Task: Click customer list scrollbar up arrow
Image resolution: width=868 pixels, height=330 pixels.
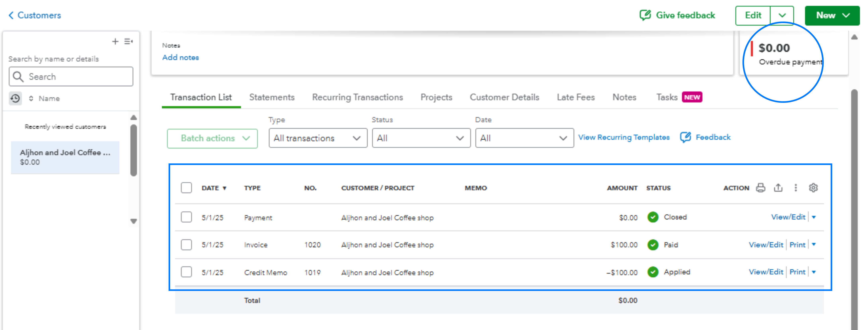Action: pyautogui.click(x=134, y=118)
